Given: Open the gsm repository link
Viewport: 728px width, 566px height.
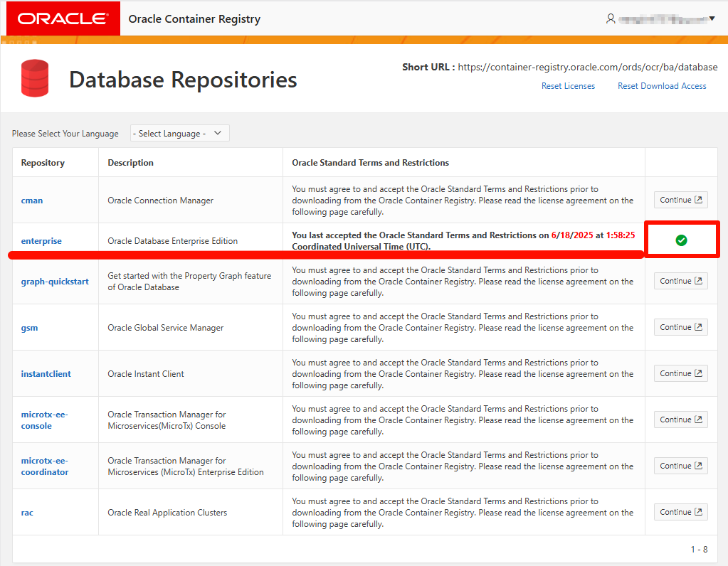Looking at the screenshot, I should point(29,328).
